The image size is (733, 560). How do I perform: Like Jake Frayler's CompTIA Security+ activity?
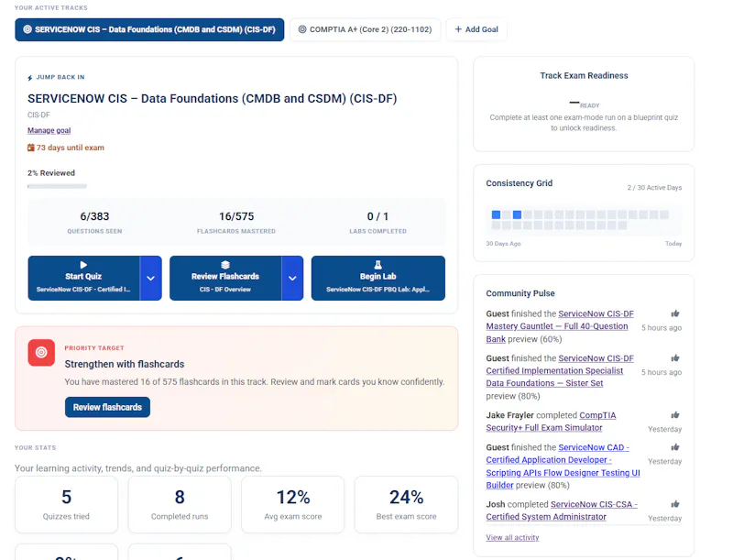click(675, 415)
